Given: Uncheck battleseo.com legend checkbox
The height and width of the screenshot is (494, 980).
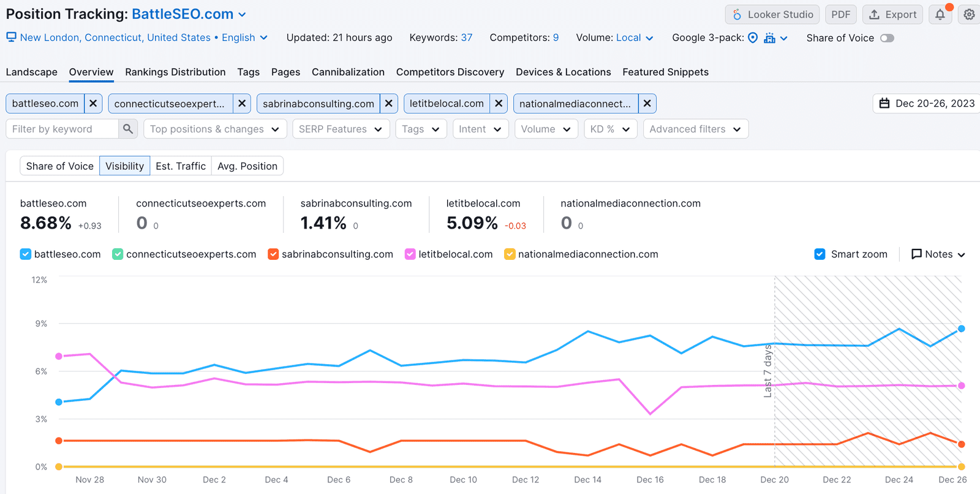Looking at the screenshot, I should [26, 254].
